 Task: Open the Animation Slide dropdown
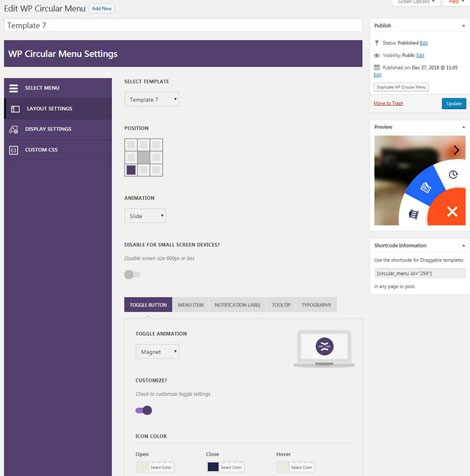[145, 216]
